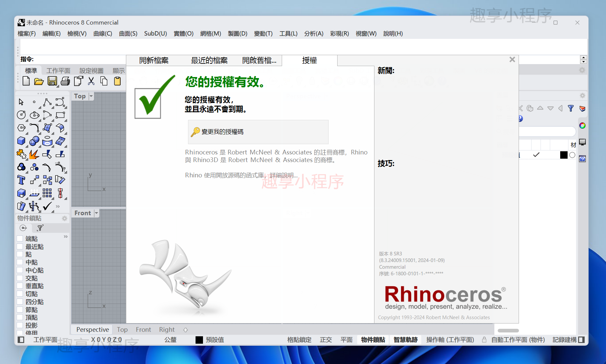Select the 工作平面 toolbar tab

(58, 70)
